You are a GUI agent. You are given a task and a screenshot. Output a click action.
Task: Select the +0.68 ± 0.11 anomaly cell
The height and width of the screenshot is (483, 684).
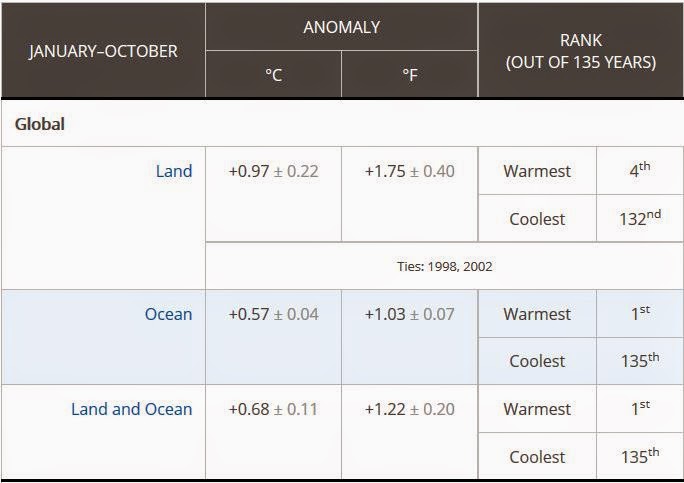click(x=273, y=409)
